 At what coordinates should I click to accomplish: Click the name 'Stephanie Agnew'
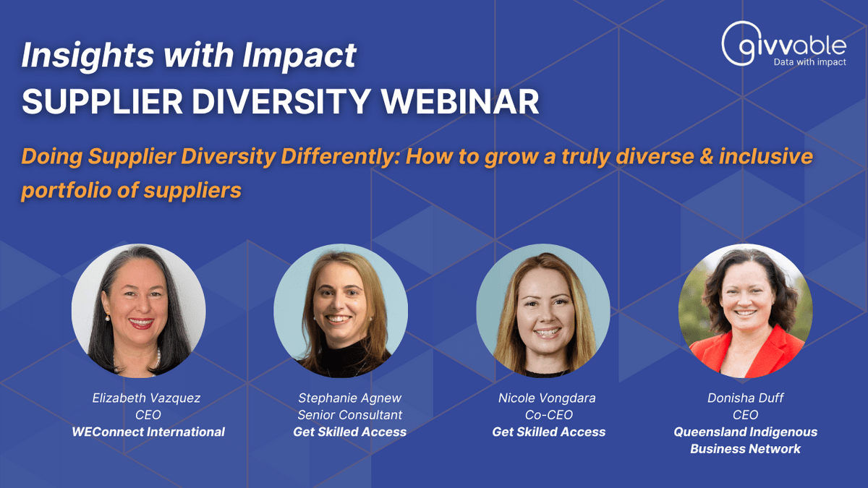[x=350, y=398]
